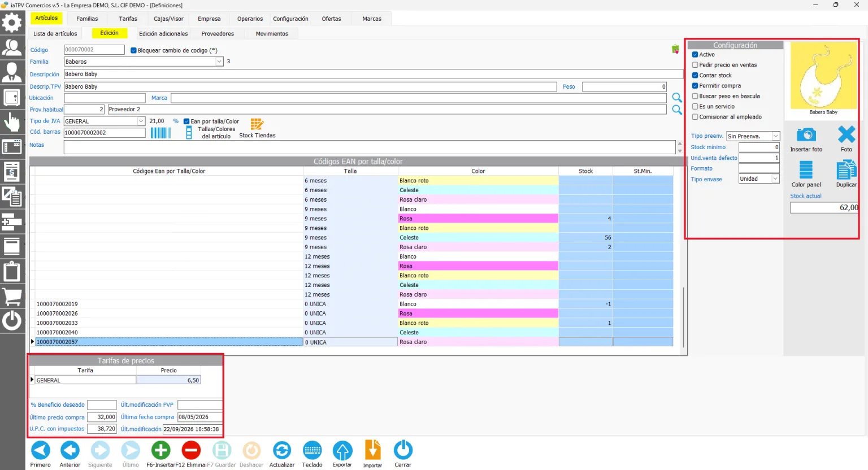Enable Buscar peso en bascula

click(695, 96)
